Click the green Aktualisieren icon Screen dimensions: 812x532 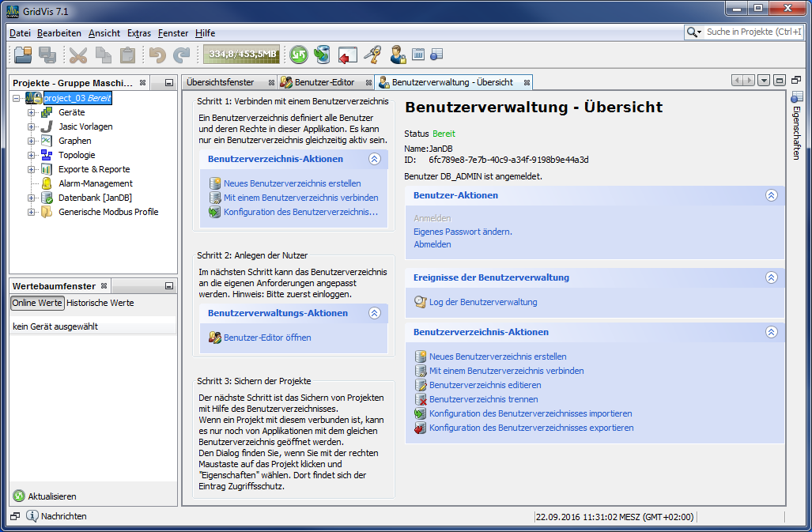pos(19,496)
